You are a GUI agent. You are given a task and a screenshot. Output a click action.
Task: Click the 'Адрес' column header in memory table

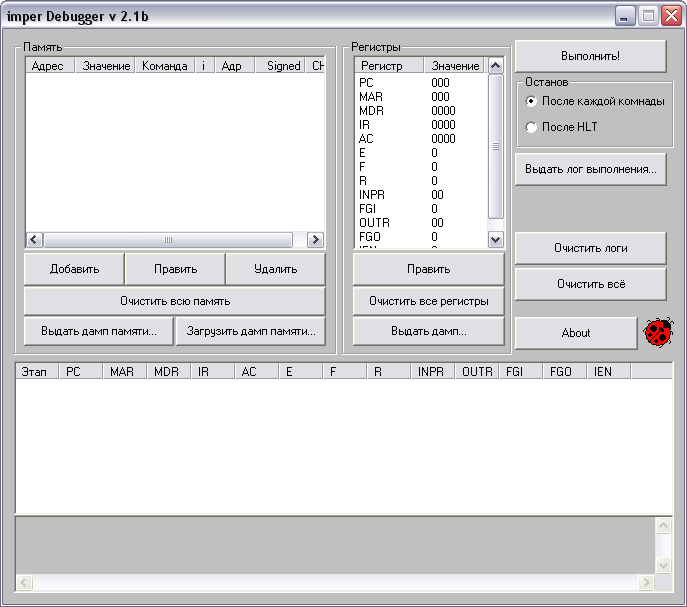pos(48,66)
